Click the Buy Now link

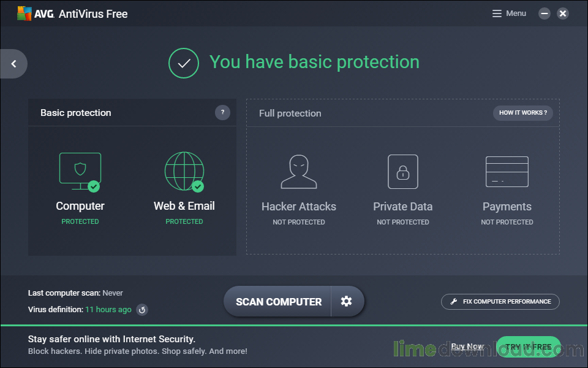[x=467, y=346]
